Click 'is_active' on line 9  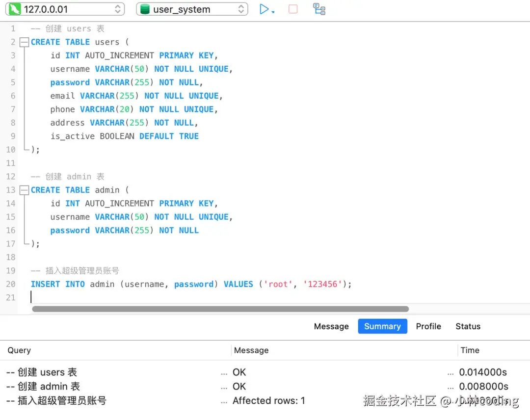[x=73, y=136]
